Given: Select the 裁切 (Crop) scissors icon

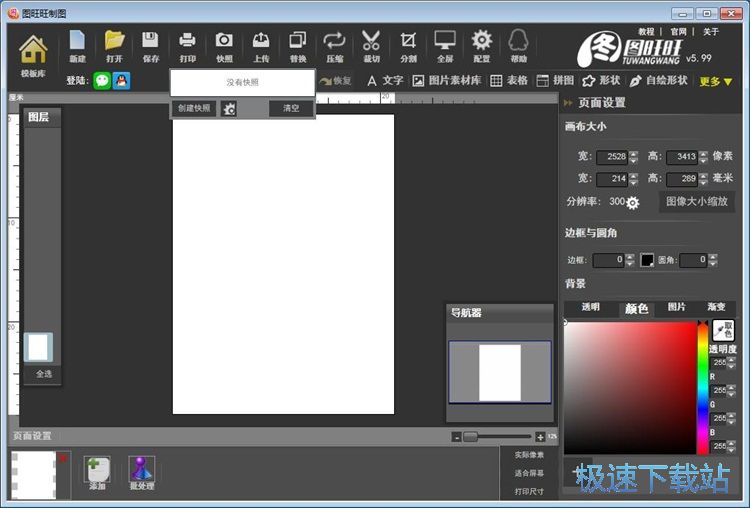Looking at the screenshot, I should pos(371,46).
